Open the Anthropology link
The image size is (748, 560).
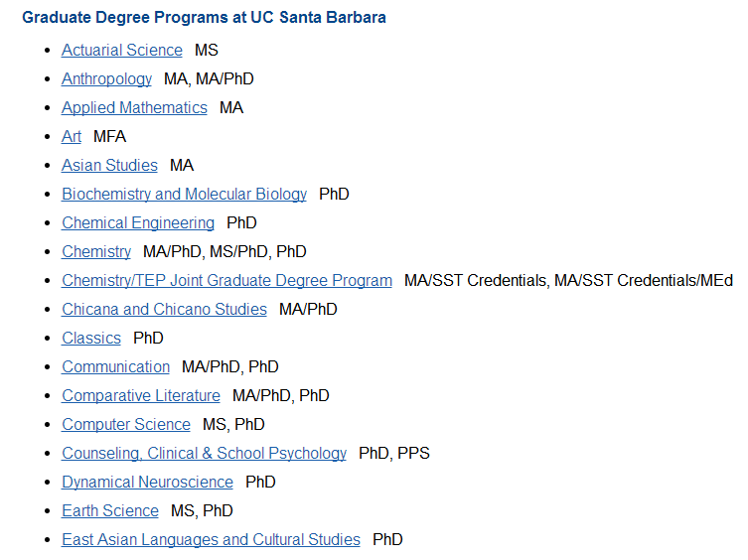106,78
